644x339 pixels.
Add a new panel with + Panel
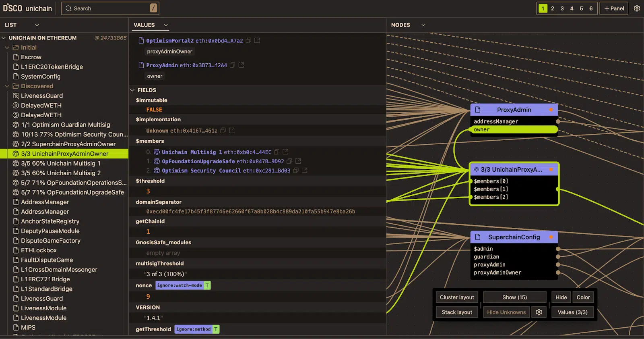click(614, 8)
